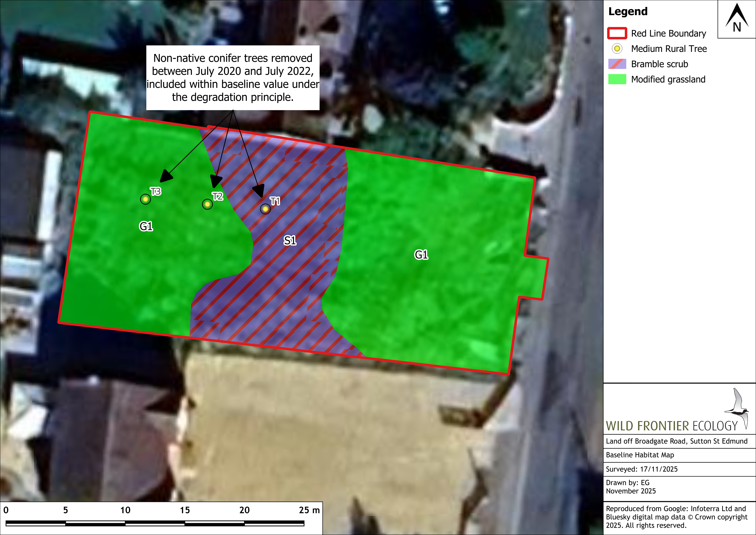Viewport: 756px width, 535px height.
Task: Click the T3 tree marker
Action: pos(145,199)
